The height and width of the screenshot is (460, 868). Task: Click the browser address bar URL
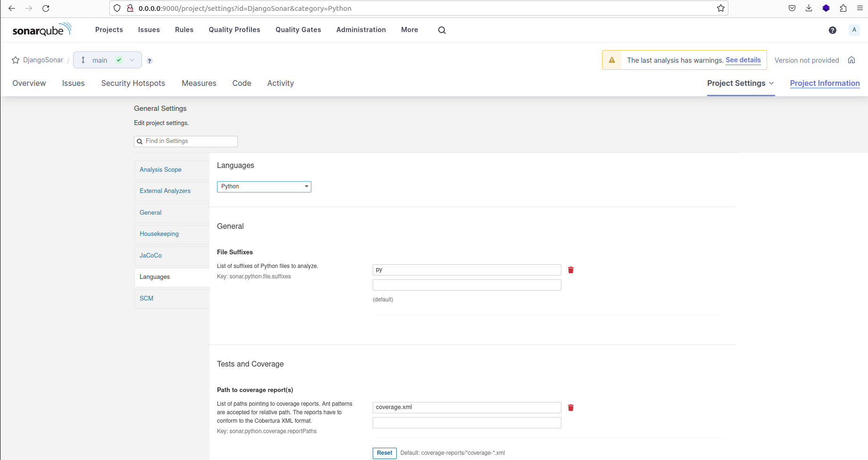245,8
